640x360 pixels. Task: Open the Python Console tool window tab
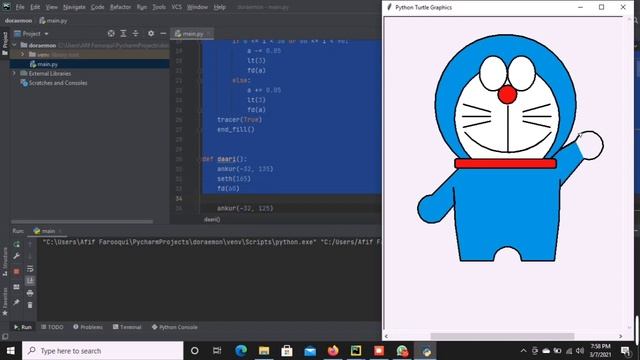pyautogui.click(x=175, y=327)
